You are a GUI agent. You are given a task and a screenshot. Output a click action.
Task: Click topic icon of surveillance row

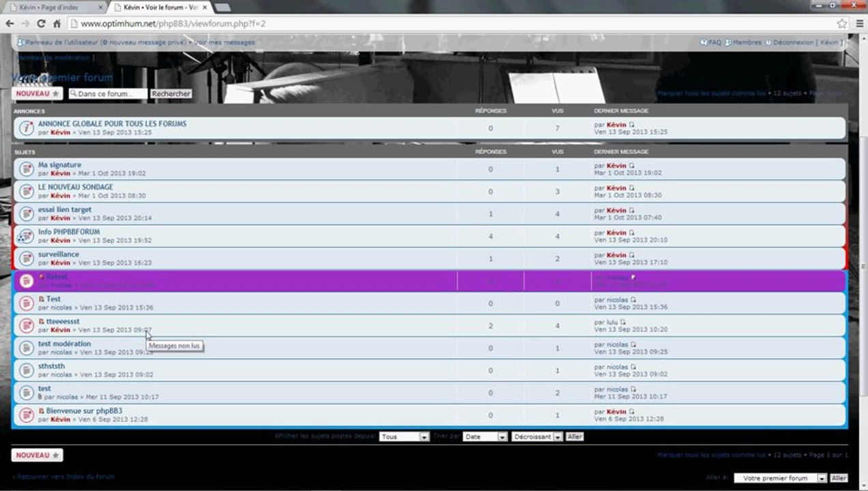[x=26, y=258]
